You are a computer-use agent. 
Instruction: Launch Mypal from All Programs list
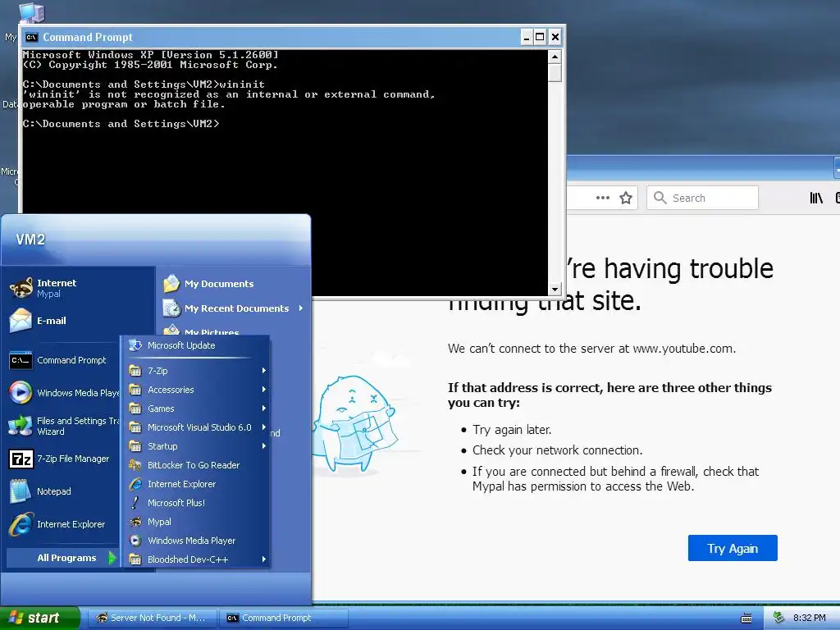pyautogui.click(x=197, y=521)
